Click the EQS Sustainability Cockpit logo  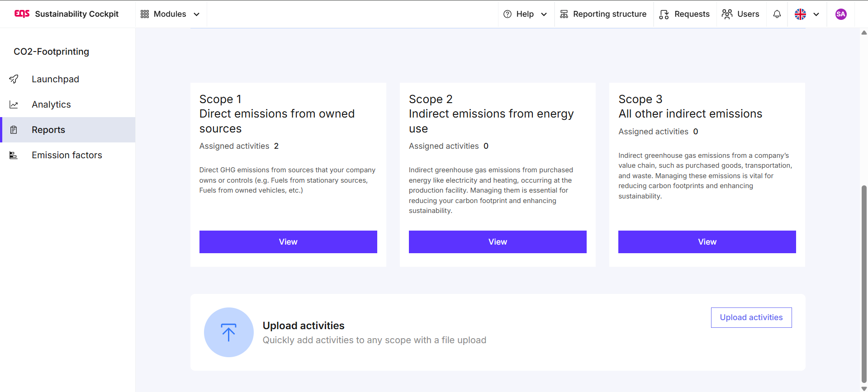22,14
